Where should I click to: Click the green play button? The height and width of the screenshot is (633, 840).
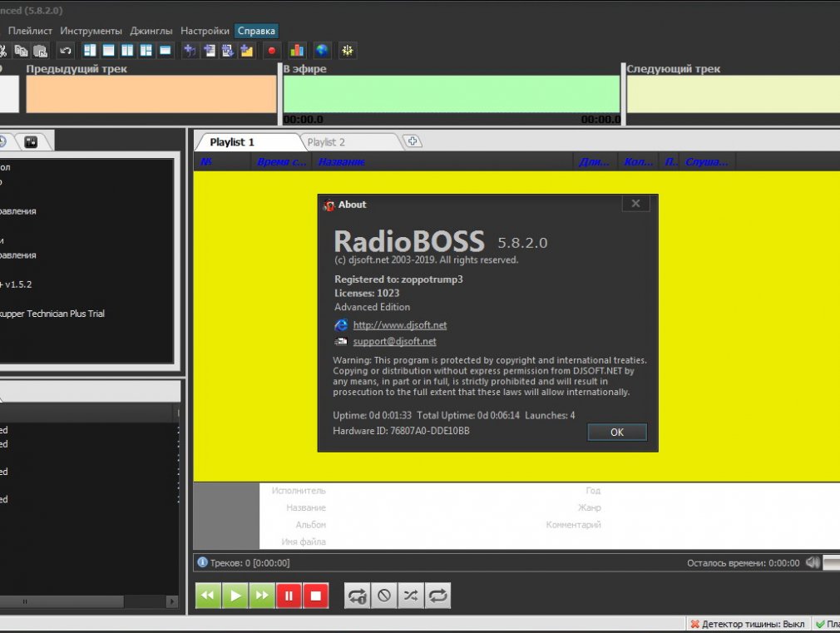pos(235,596)
